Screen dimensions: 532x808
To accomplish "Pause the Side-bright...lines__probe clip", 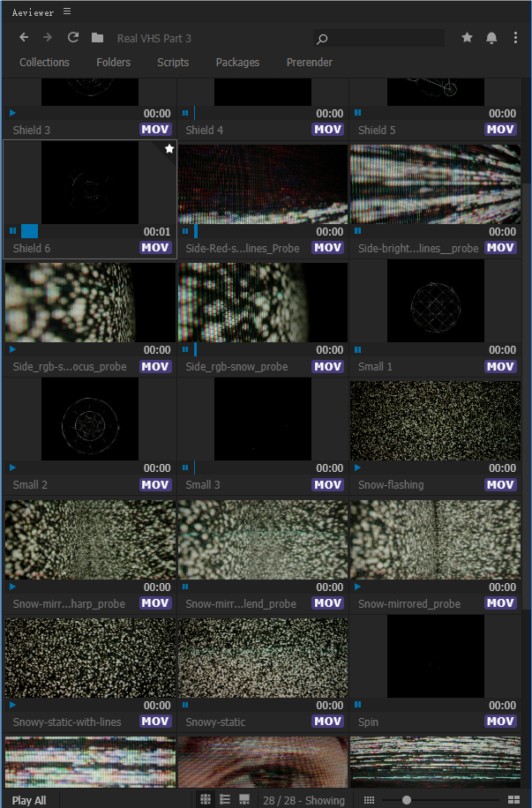I will point(358,231).
